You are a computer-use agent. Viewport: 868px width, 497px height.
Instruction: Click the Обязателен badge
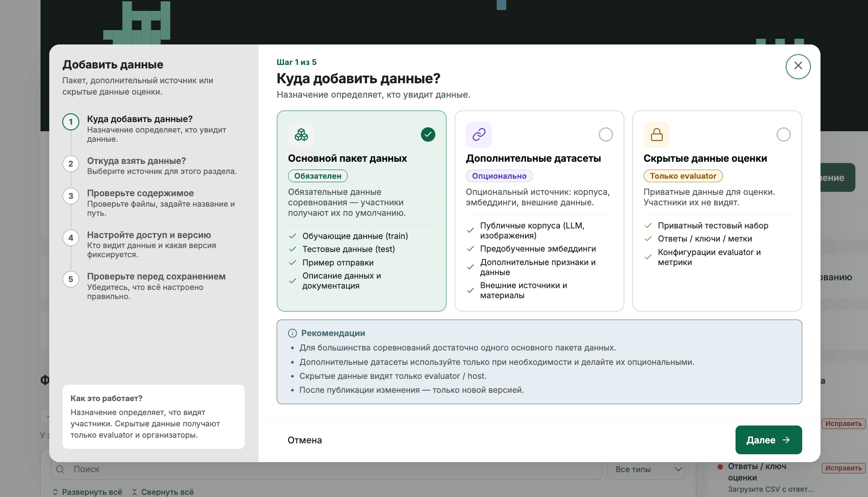point(318,176)
